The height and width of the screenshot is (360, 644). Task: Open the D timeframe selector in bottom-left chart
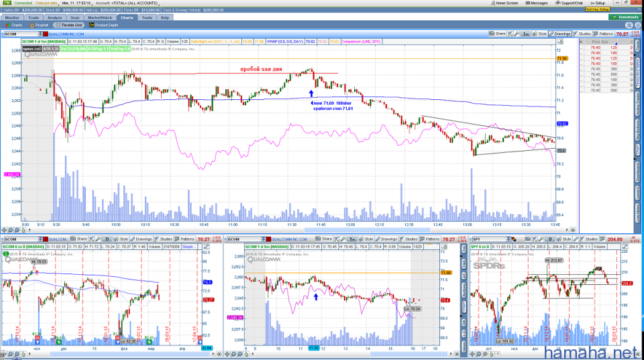(x=107, y=239)
